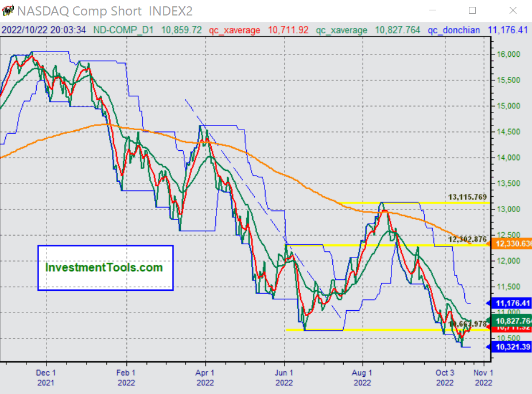Screen dimensions: 532x394
Task: Select the qc_donchian indicator label
Action: (x=452, y=30)
